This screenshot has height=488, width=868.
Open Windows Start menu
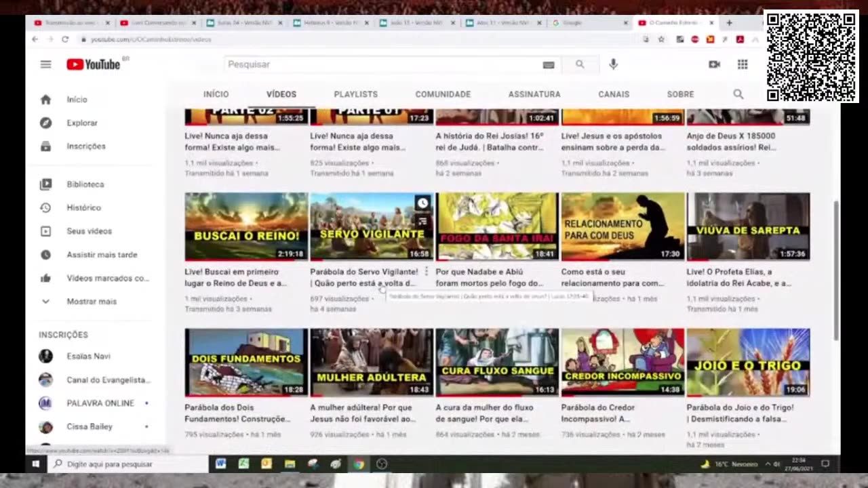click(x=36, y=464)
